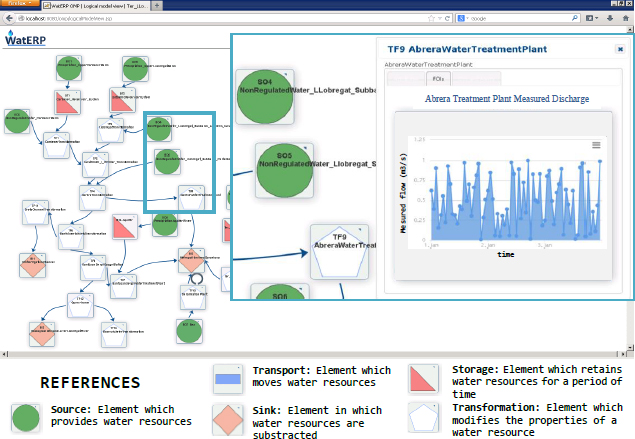
Task: Select enlarged SO4 NonRegulatedWater node
Action: pyautogui.click(x=265, y=96)
